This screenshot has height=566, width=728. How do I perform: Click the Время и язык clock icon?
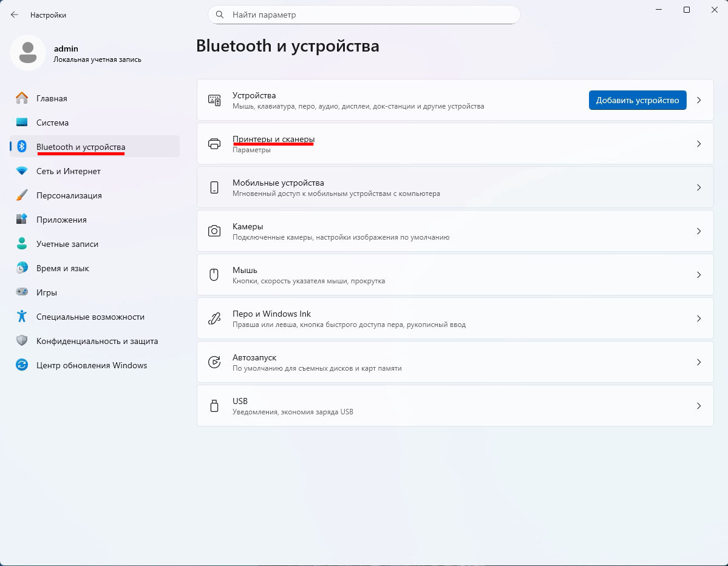coord(22,268)
